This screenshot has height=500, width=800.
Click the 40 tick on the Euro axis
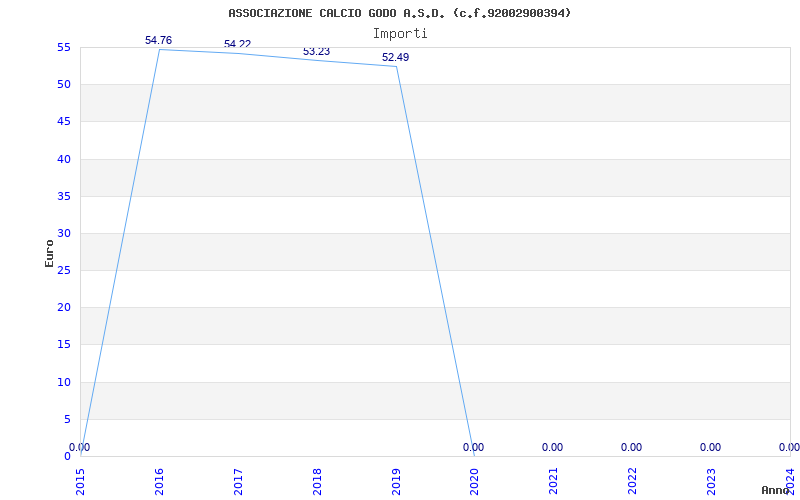click(x=64, y=159)
